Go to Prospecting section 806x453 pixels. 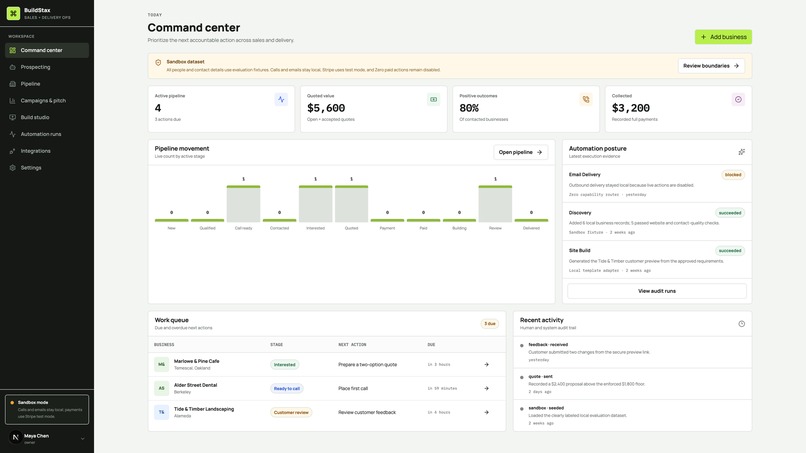click(x=47, y=67)
